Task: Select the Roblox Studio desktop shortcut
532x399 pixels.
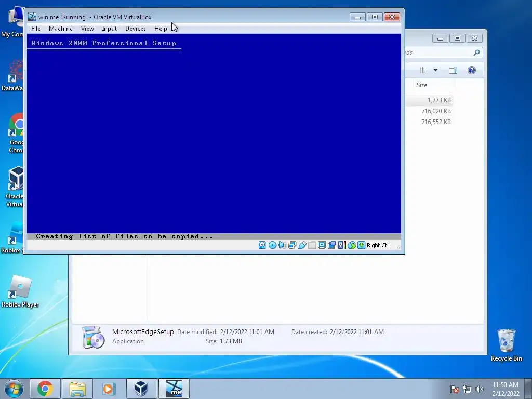Action: click(x=12, y=237)
